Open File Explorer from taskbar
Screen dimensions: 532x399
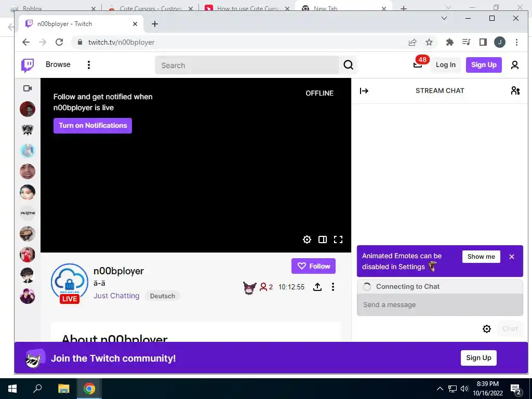63,389
